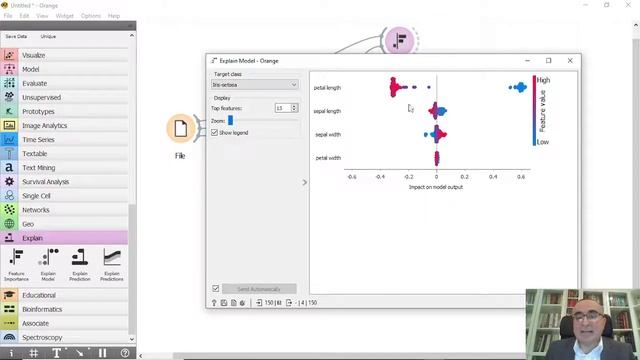
Task: Expand the Spectroscopy category
Action: (64, 338)
